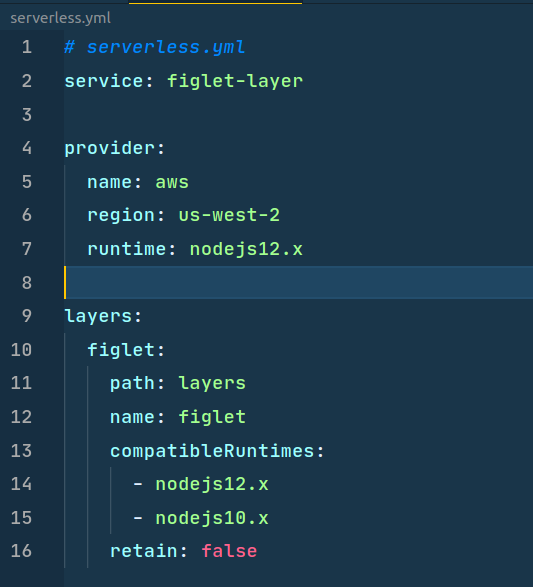Click line number 9 in the gutter

click(x=27, y=316)
